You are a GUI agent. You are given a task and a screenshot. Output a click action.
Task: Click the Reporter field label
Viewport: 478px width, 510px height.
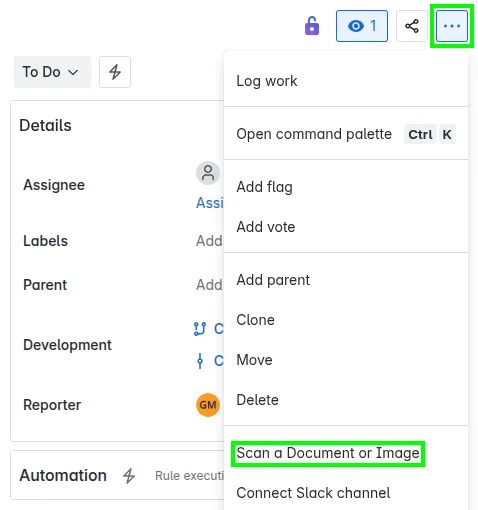click(52, 405)
